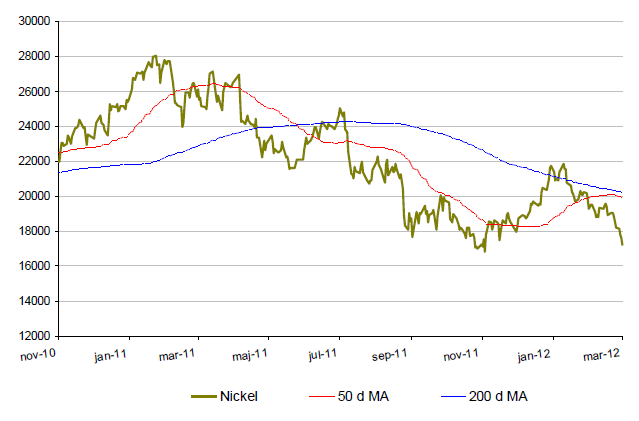
Task: Click the mar-11 x-axis label
Action: (x=178, y=353)
